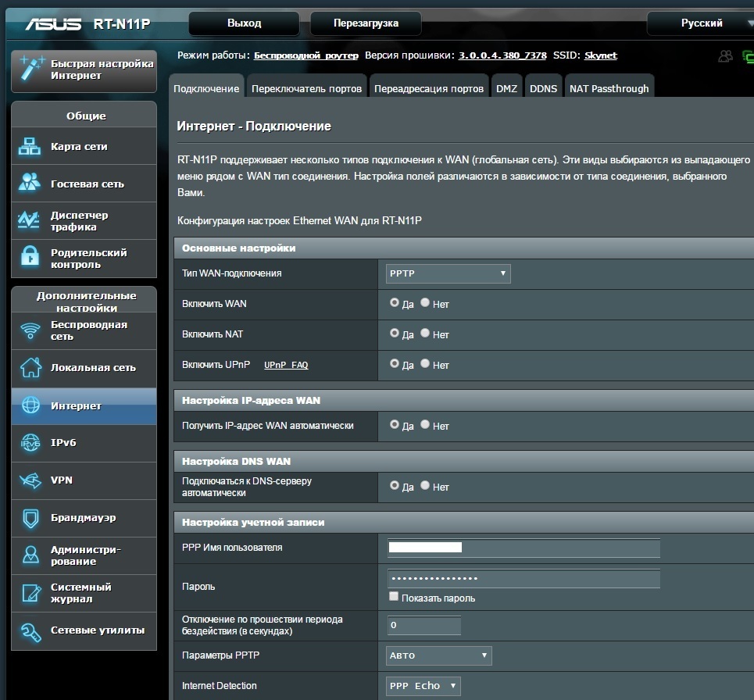Click the LAN house icon
754x700 pixels.
tap(30, 367)
